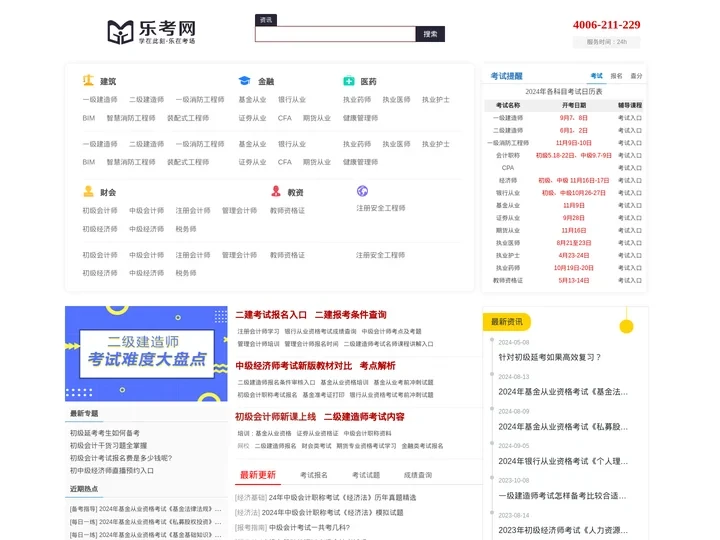Open the 二建考试报名入口 headline
Screen dimensions: 720x540
[x=271, y=315]
